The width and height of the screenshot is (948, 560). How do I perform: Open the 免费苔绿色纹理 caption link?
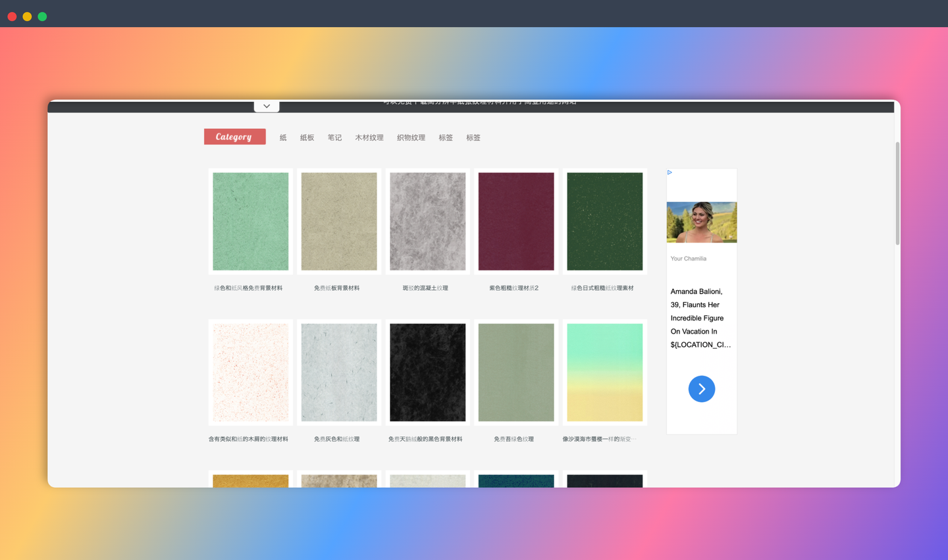[x=514, y=439]
